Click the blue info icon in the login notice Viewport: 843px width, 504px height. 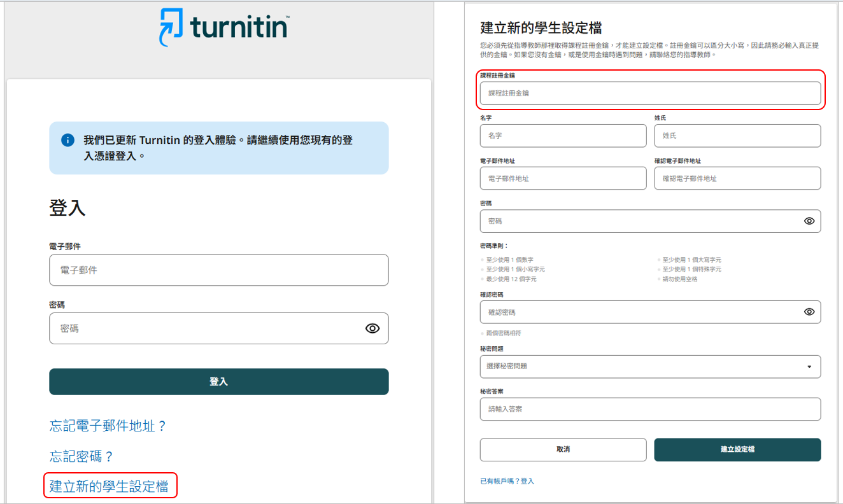point(68,140)
